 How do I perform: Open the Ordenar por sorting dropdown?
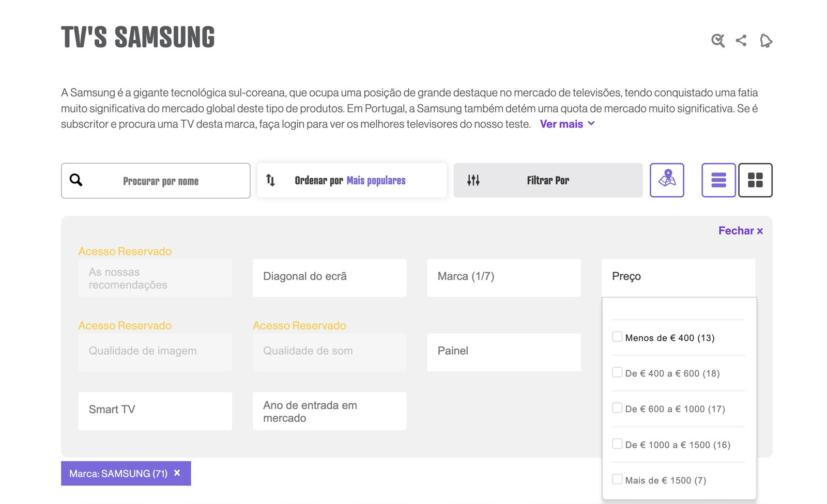[x=351, y=180]
